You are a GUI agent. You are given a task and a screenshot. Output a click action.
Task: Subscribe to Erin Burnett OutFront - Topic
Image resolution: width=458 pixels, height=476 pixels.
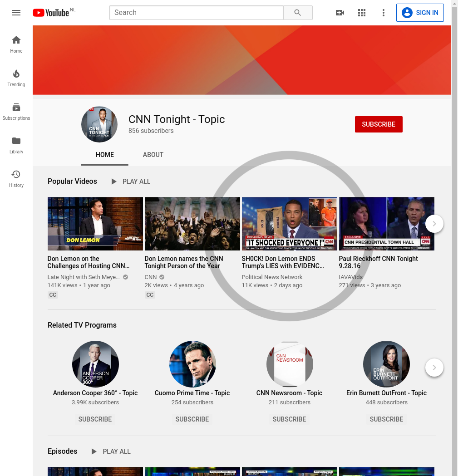click(387, 419)
